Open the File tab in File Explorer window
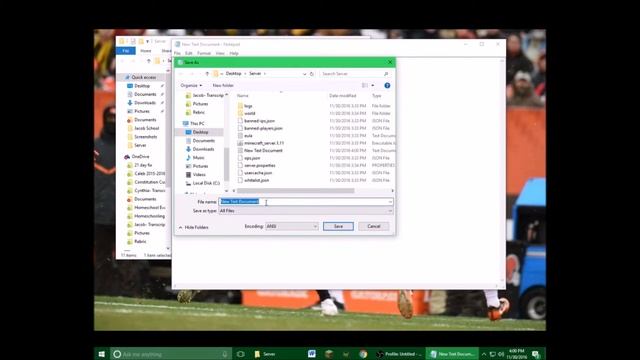 (x=126, y=51)
